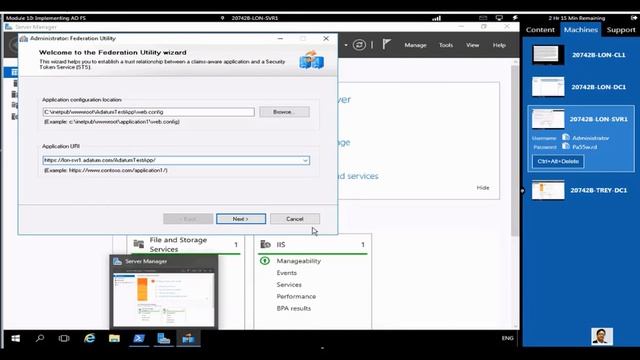Screen dimensions: 640x360
Task: Click the Application configuration location field
Action: [x=149, y=112]
